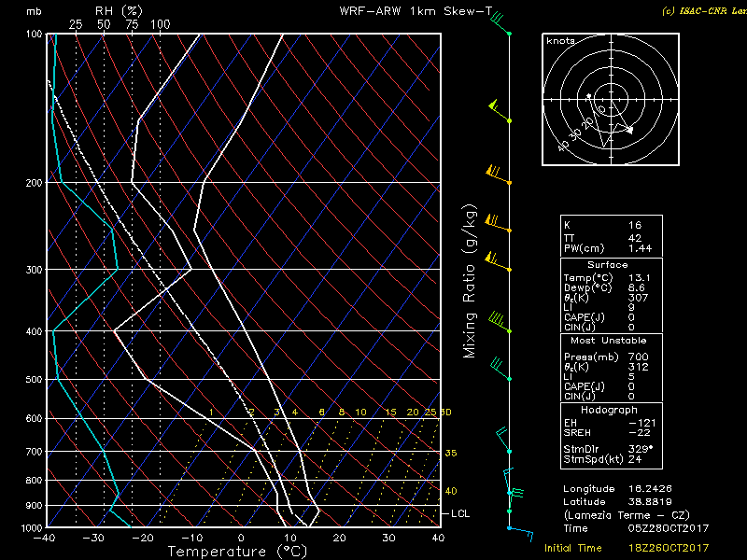Click the 'RH (%)' axis heading
Viewport: 747px width, 560px height.
pos(119,11)
